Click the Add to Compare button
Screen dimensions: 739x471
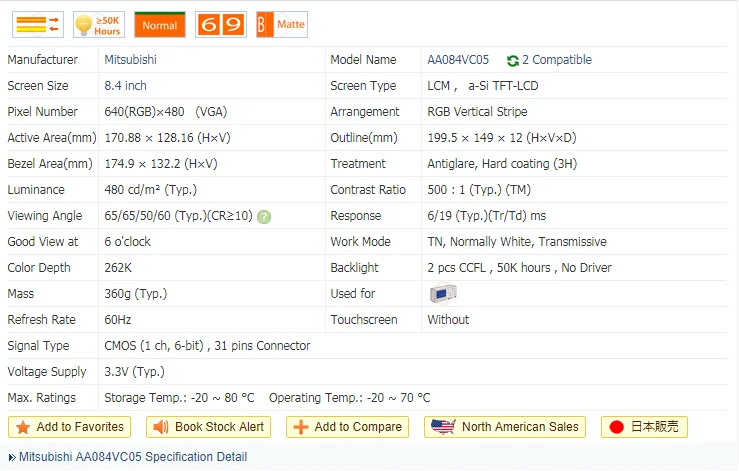(347, 427)
